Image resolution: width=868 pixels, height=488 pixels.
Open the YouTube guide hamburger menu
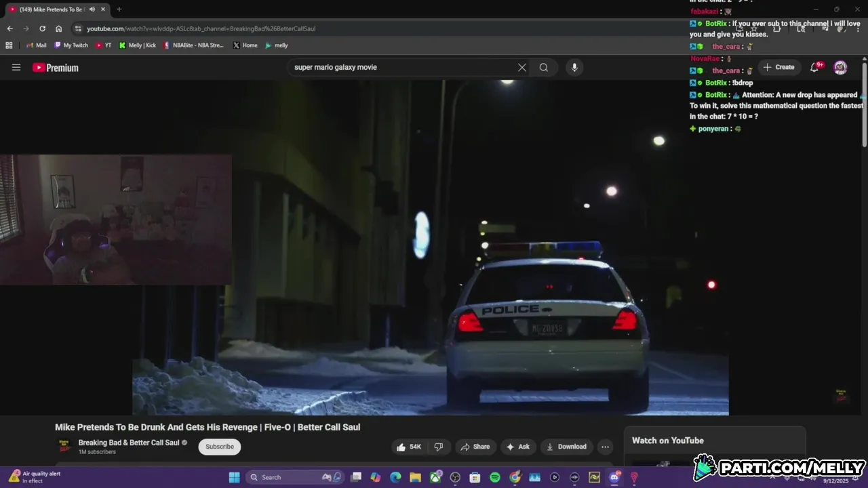(x=16, y=67)
